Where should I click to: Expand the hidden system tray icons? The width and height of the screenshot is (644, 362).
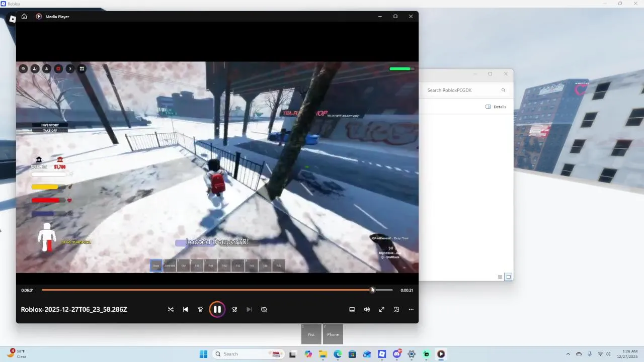point(568,354)
